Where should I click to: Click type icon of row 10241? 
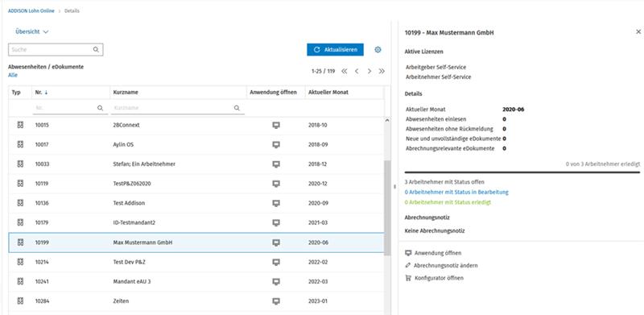[x=20, y=281]
